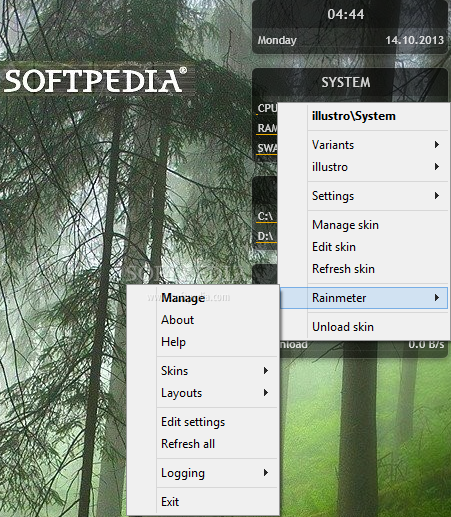This screenshot has width=451, height=517.
Task: Click the arrow beside Logging
Action: click(x=266, y=473)
